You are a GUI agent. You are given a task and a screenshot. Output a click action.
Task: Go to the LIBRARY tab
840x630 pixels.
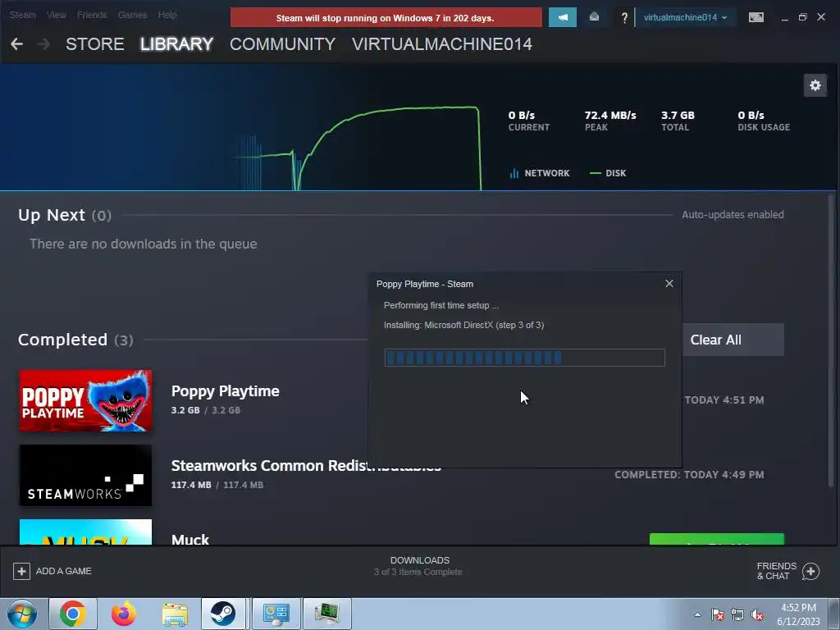click(177, 44)
